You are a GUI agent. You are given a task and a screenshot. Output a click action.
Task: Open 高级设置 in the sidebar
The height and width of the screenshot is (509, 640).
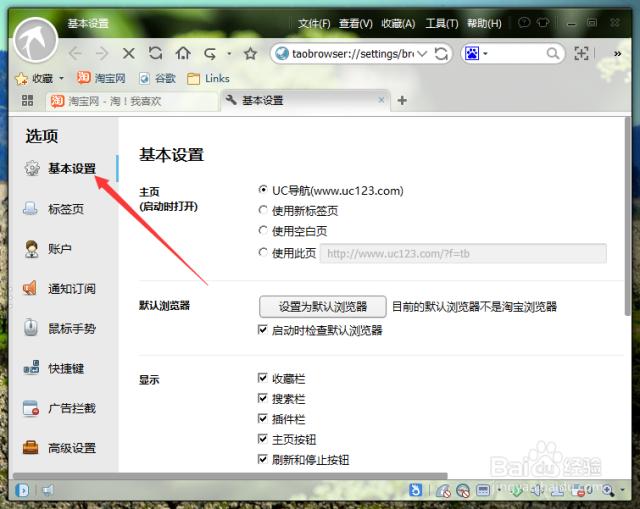coord(71,448)
